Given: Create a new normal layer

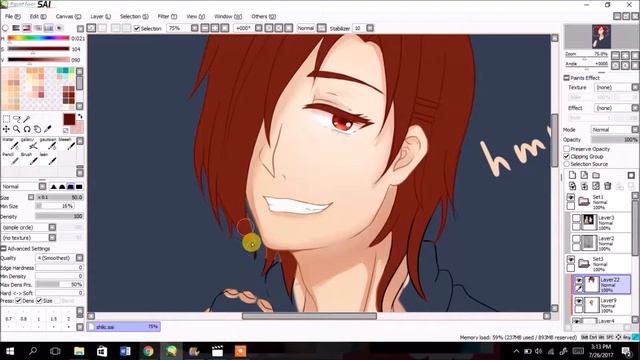Looking at the screenshot, I should click(572, 175).
